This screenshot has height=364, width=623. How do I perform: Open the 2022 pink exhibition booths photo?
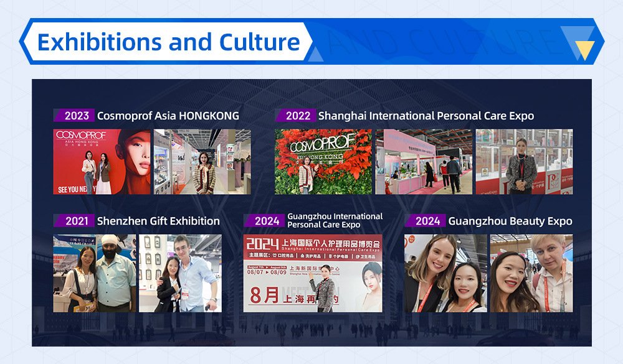point(424,162)
